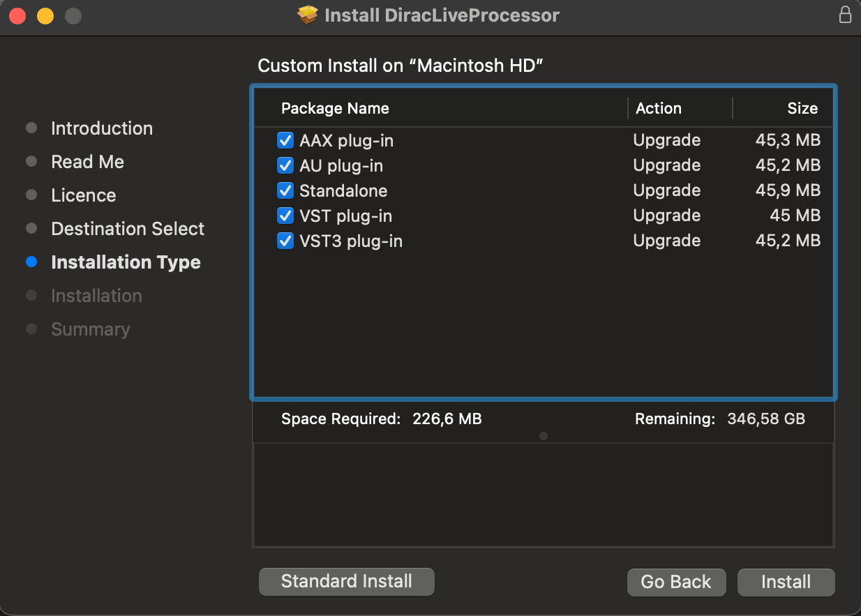Deselect the VST3 plug-in checkbox
Screen dimensions: 861x616
(285, 241)
